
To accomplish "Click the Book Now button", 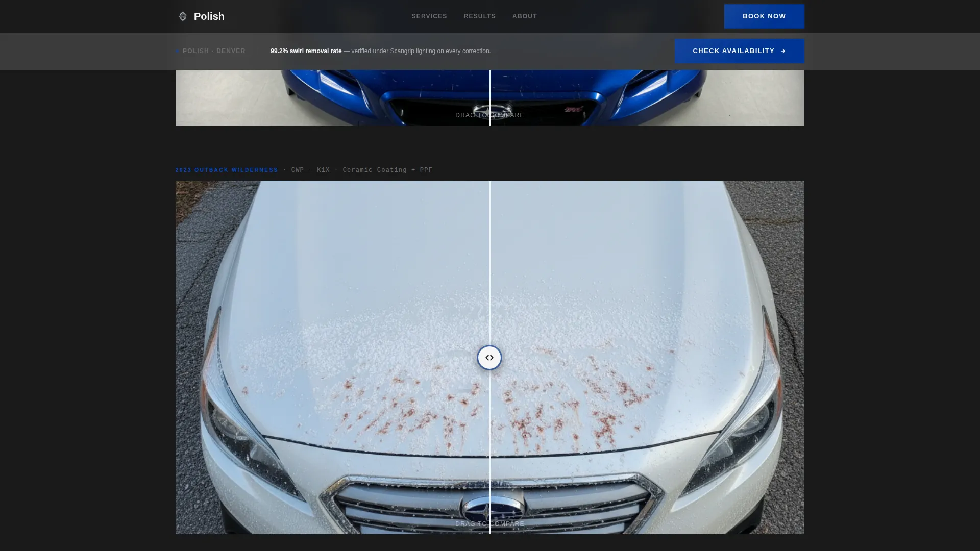I will pyautogui.click(x=764, y=16).
